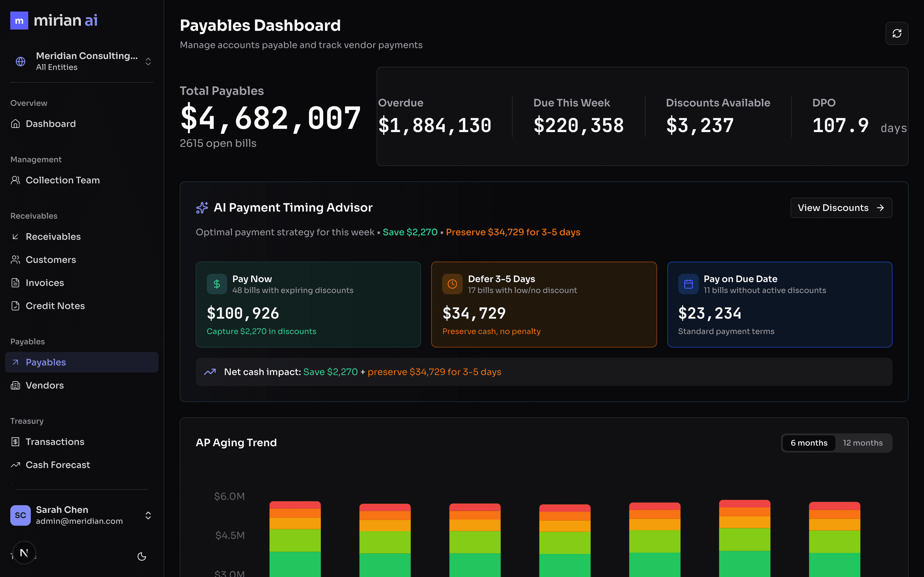Image resolution: width=924 pixels, height=577 pixels.
Task: Click the refresh icon at top right
Action: [x=897, y=33]
